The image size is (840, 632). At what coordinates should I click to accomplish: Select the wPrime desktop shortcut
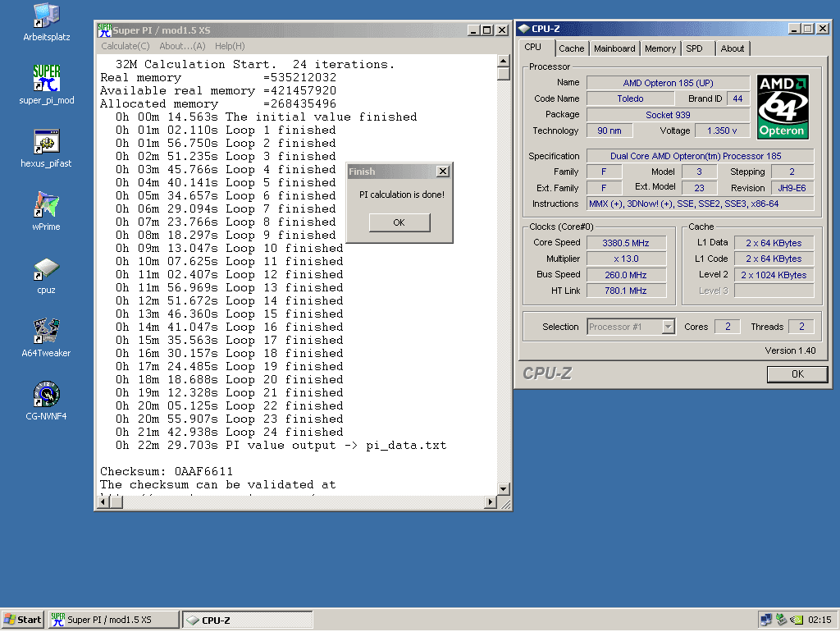tap(47, 211)
